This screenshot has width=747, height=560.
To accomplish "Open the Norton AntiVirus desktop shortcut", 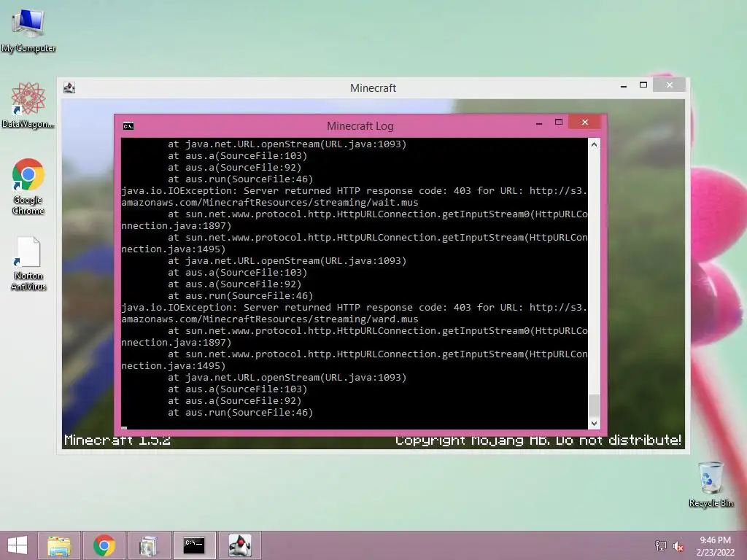I will point(28,263).
